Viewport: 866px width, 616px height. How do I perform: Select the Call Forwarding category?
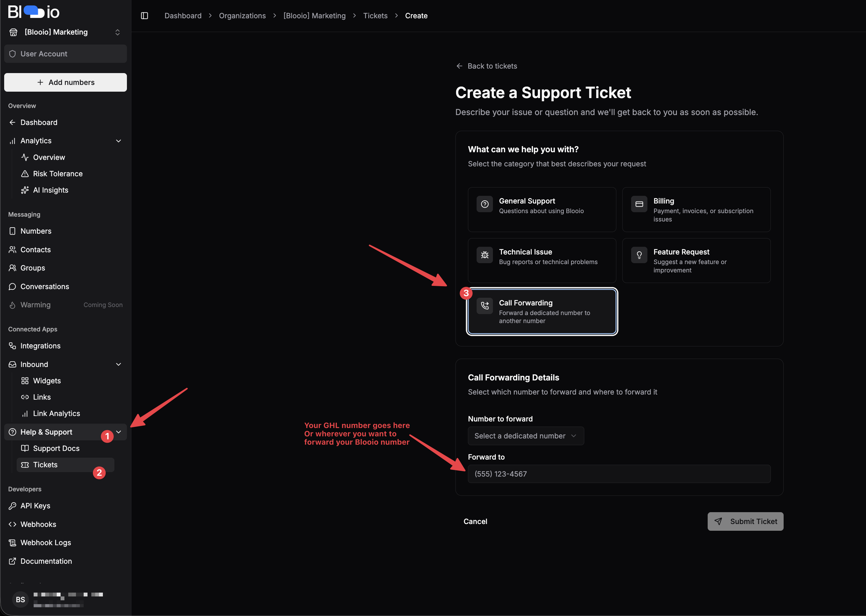click(542, 312)
